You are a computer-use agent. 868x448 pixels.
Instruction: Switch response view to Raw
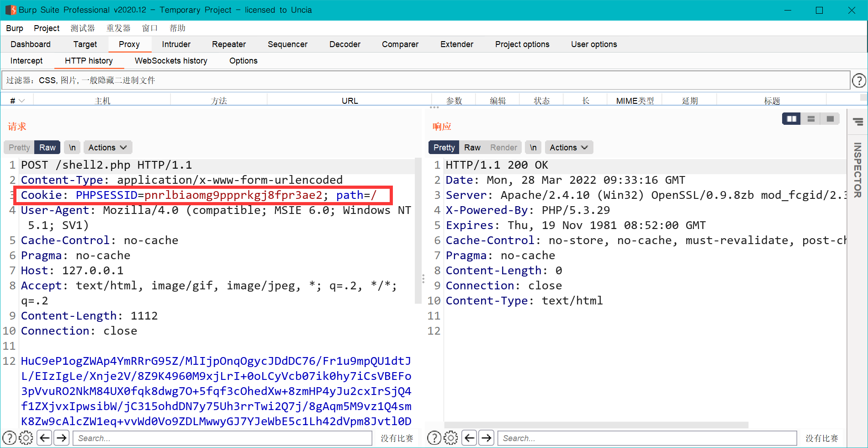click(x=472, y=147)
